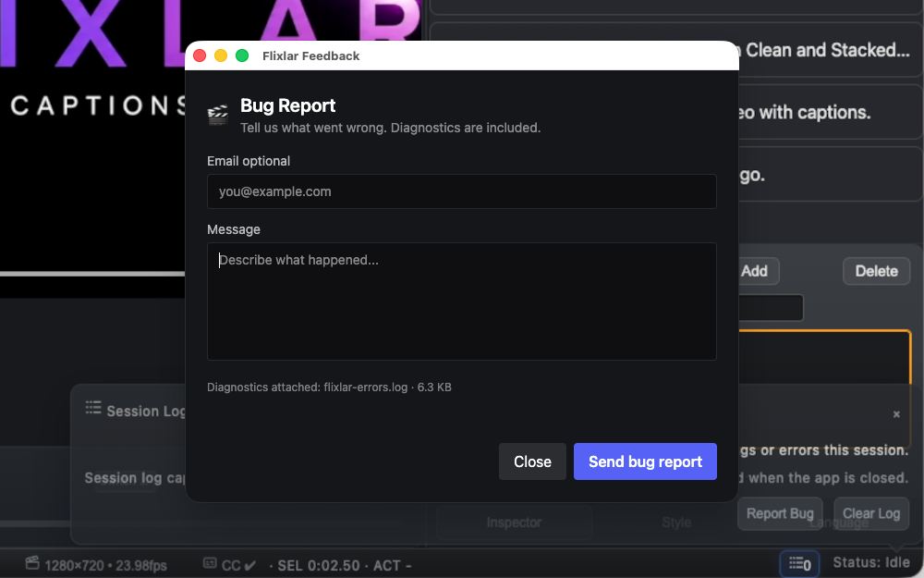Close the Bug Report dialog
This screenshot has height=578, width=924.
point(532,461)
